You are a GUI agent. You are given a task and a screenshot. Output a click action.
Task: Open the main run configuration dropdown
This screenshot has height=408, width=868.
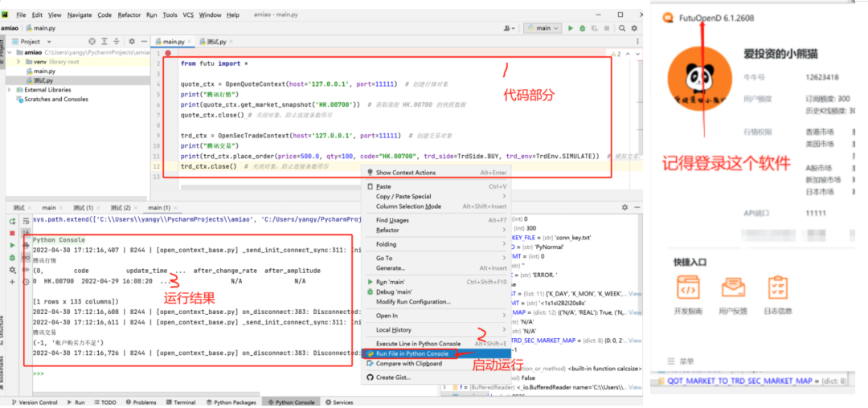(542, 28)
